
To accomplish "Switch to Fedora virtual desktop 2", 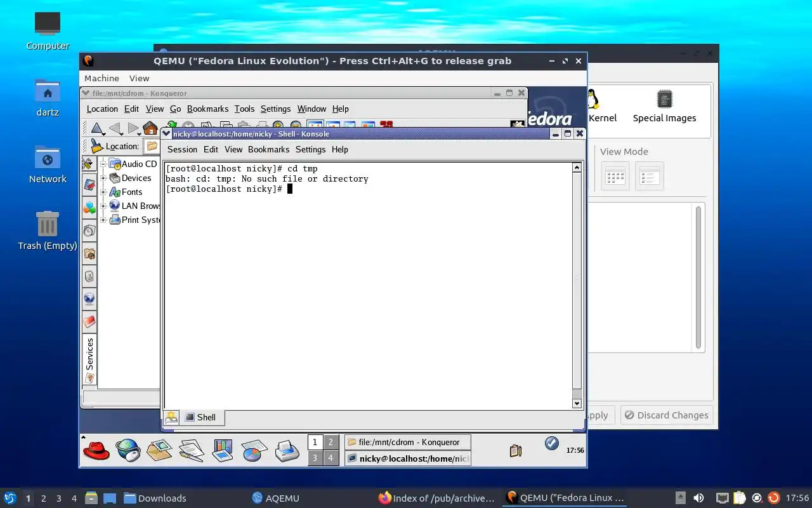I will coord(331,442).
